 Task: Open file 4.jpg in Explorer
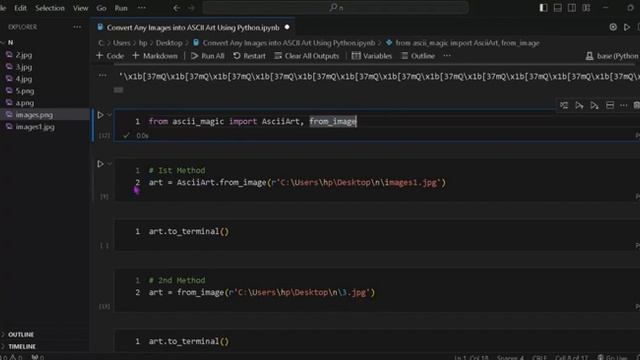click(x=24, y=79)
